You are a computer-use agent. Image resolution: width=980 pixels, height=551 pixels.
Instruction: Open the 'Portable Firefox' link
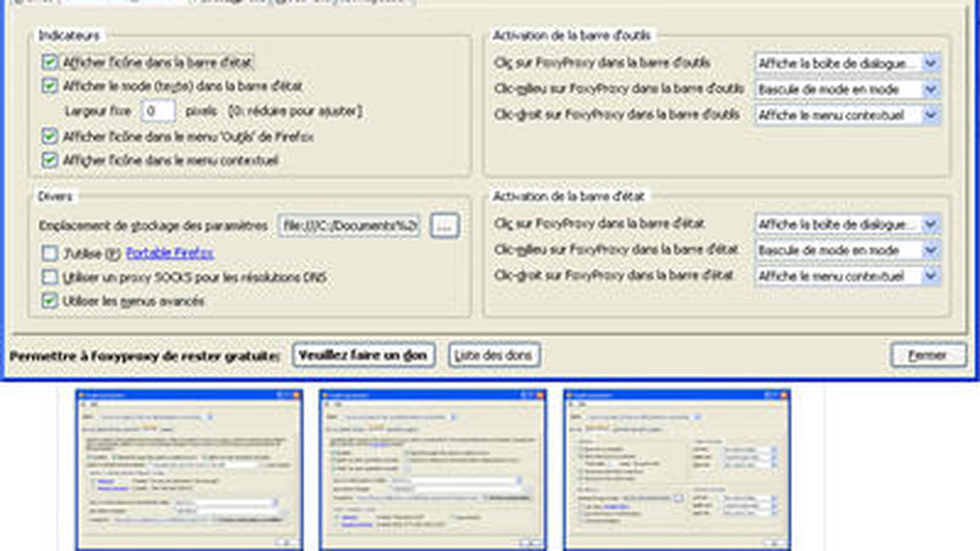(x=170, y=253)
